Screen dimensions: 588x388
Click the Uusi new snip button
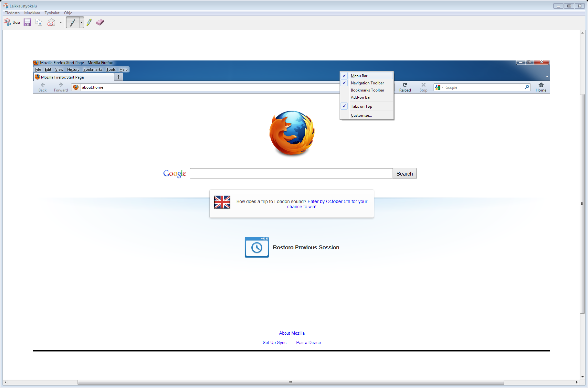click(12, 22)
